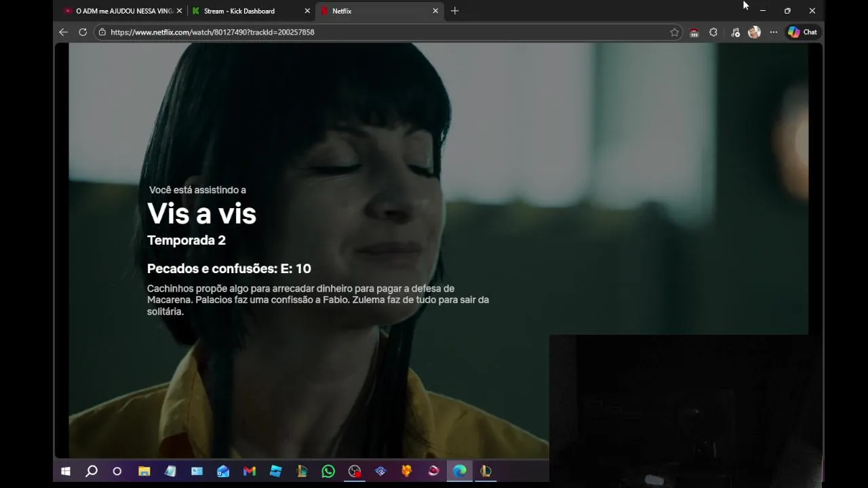Close the O ADM me AJUDOU tab
The width and height of the screenshot is (868, 488).
click(179, 11)
